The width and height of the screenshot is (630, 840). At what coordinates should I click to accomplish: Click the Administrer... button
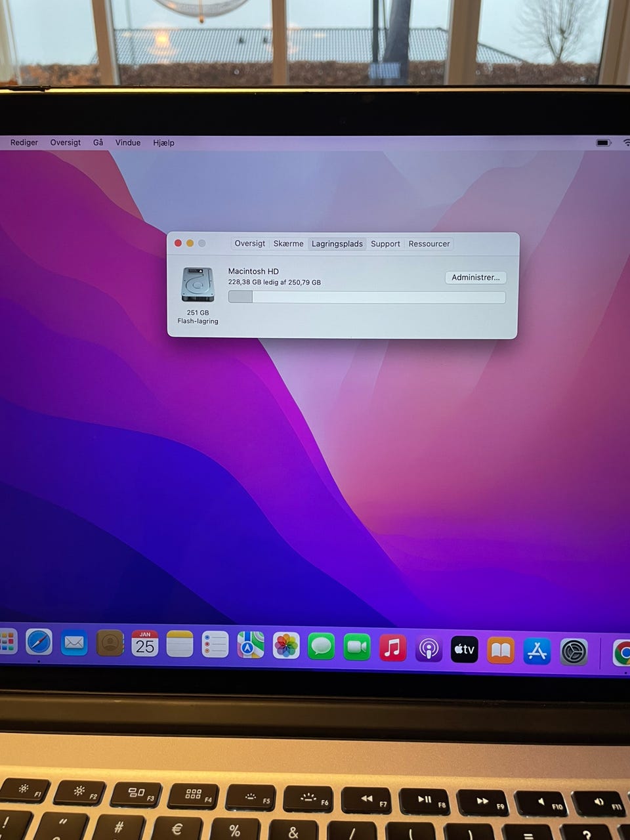click(x=476, y=278)
